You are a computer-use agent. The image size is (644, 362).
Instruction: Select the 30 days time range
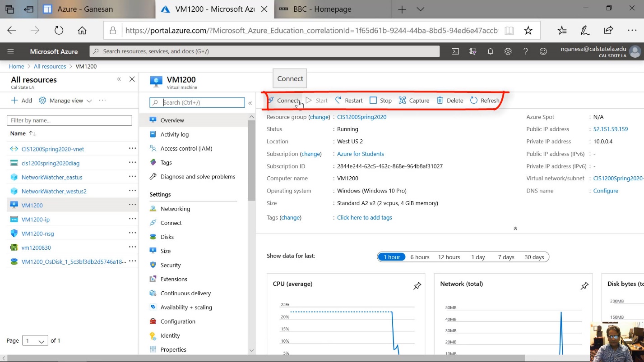click(534, 257)
